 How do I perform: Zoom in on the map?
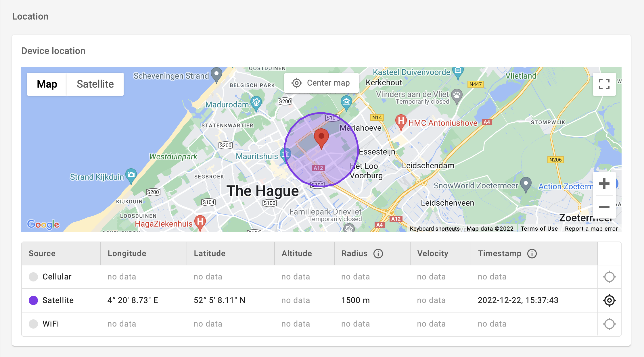point(604,184)
